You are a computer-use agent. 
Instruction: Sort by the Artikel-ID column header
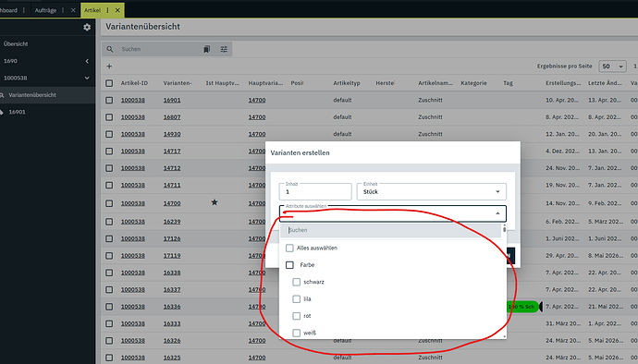pos(134,83)
